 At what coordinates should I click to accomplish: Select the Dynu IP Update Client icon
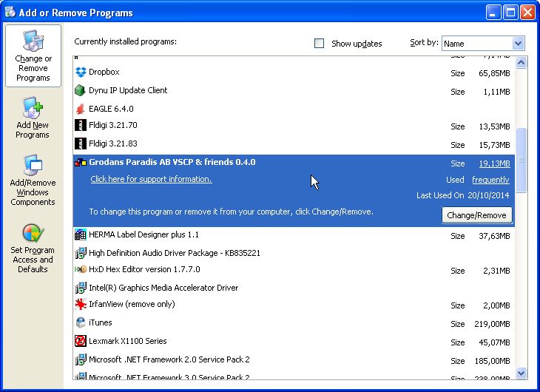point(81,91)
